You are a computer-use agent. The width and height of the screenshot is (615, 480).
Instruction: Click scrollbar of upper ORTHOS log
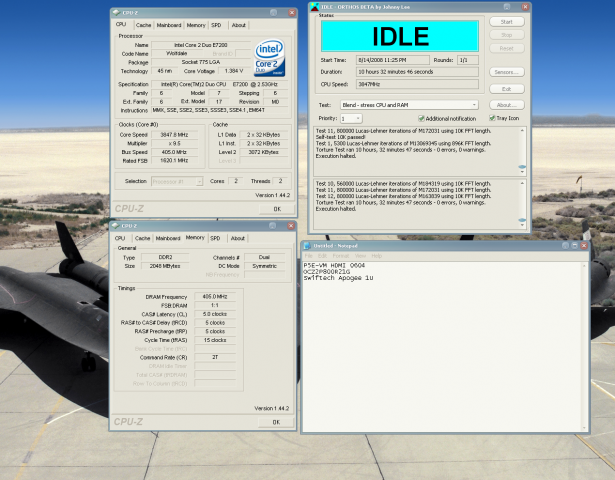[522, 151]
